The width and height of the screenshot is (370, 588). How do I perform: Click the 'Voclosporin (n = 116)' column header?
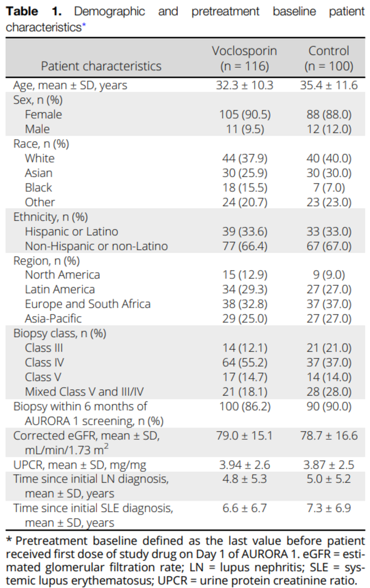point(244,58)
